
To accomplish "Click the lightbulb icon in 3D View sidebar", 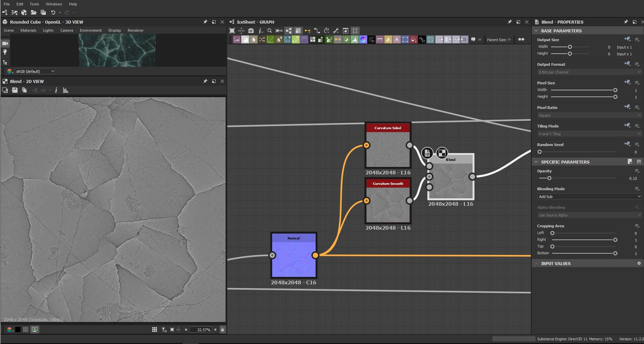I will [5, 52].
